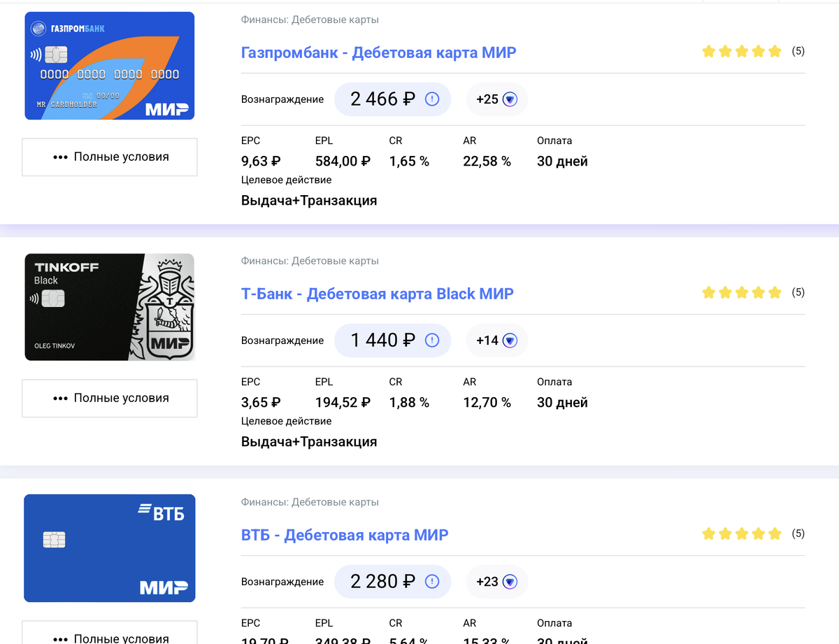Expand Полные условия under Gazprombank card
This screenshot has height=644, width=839.
pos(110,157)
